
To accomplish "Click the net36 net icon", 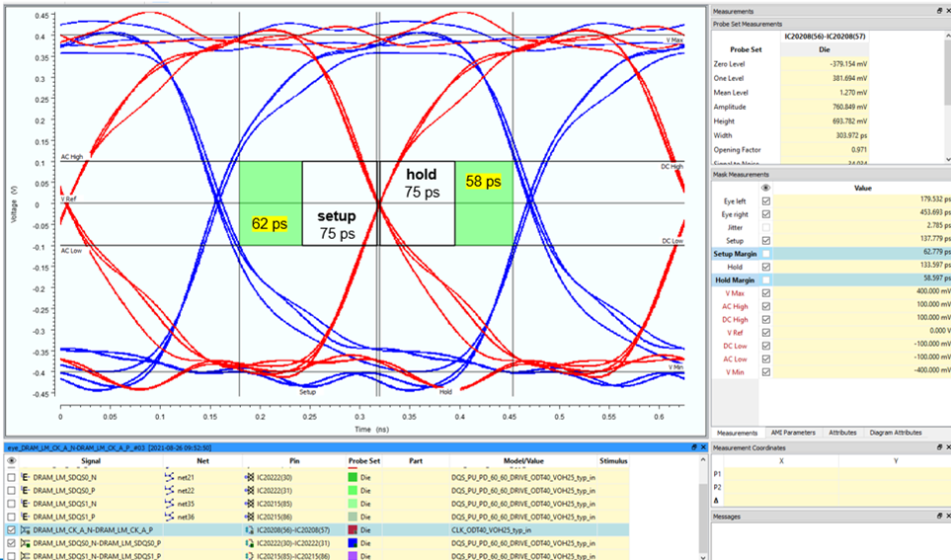I will (169, 517).
